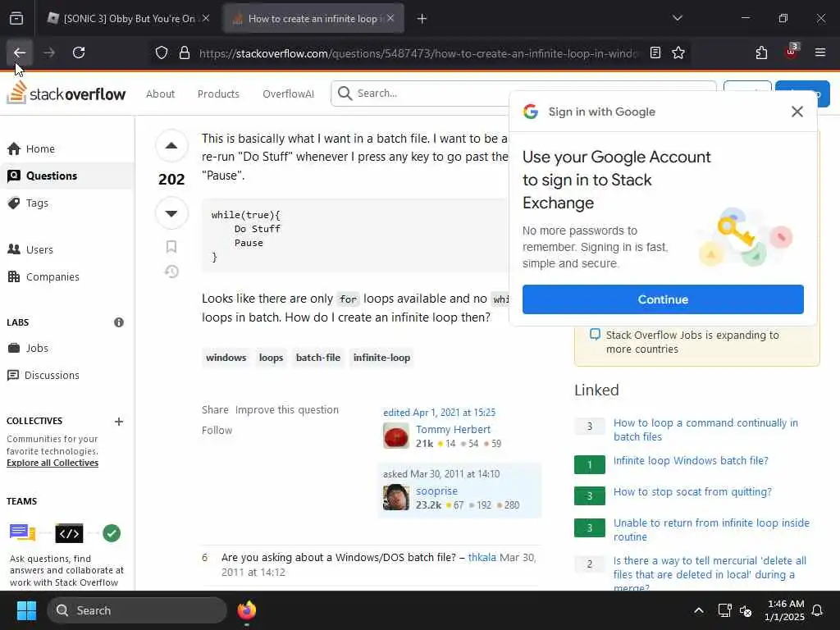Click sooprise's avatar thumbnail
The height and width of the screenshot is (630, 840).
[x=396, y=497]
